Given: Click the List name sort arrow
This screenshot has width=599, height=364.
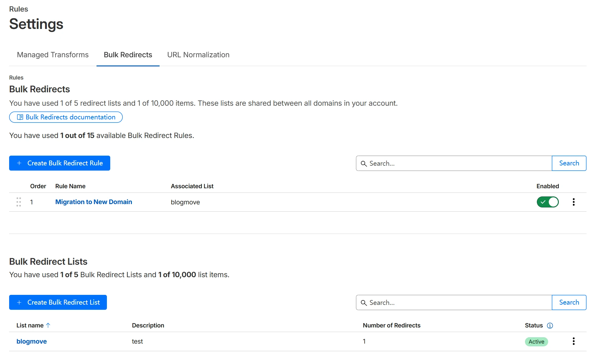Looking at the screenshot, I should (48, 325).
